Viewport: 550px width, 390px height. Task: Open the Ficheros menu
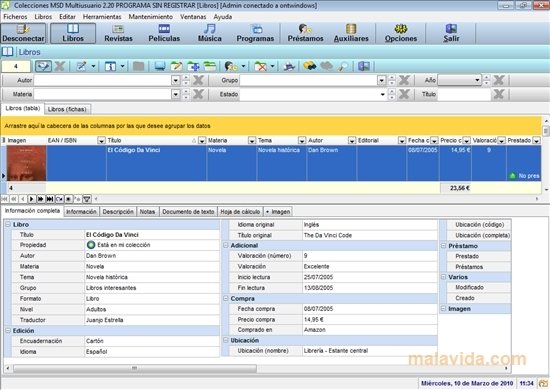point(15,16)
